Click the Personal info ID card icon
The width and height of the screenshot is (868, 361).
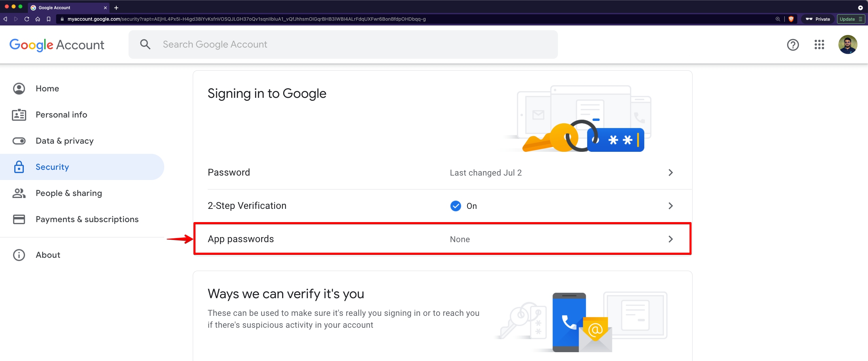[19, 115]
